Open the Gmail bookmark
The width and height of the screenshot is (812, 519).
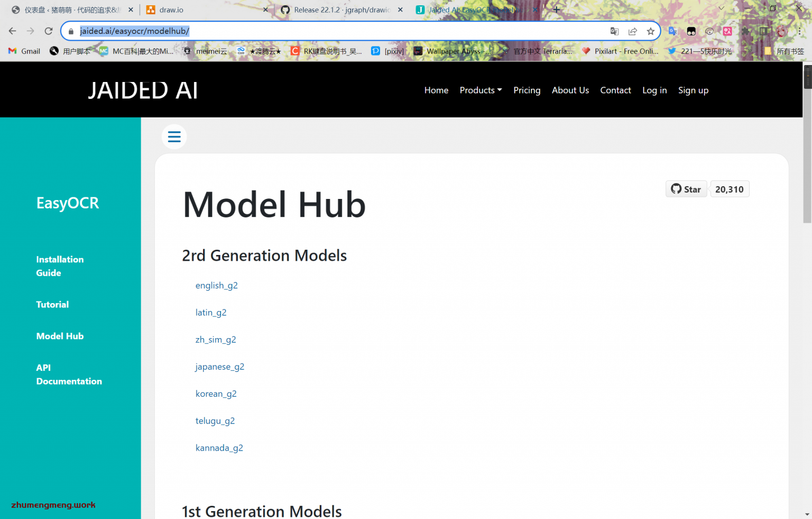click(24, 51)
